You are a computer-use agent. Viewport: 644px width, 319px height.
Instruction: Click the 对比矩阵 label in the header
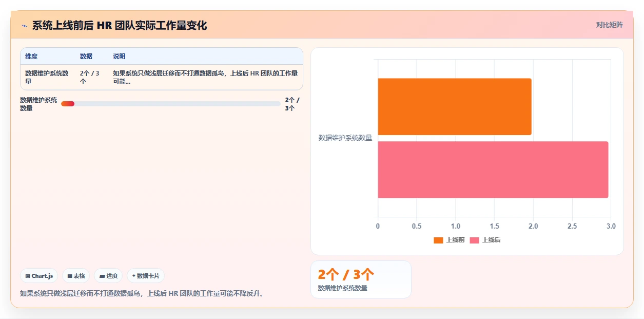coord(610,25)
